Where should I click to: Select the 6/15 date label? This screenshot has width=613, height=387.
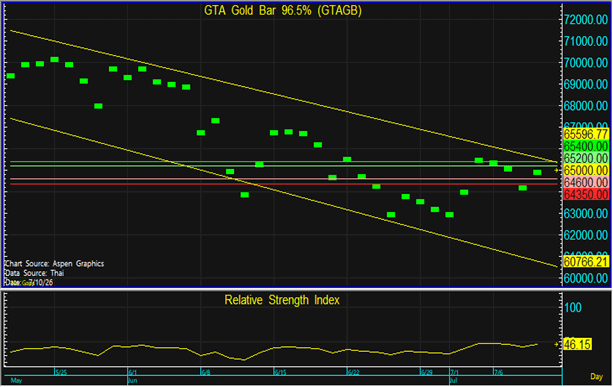pos(280,372)
